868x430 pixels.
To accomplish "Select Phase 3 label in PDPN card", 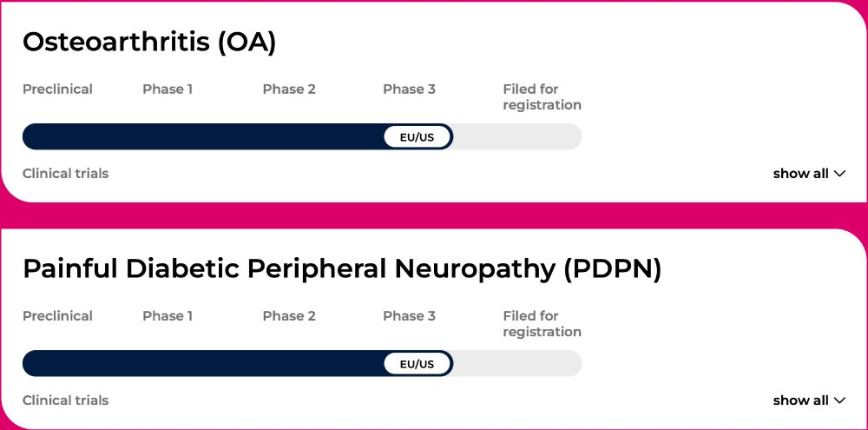I will click(409, 316).
